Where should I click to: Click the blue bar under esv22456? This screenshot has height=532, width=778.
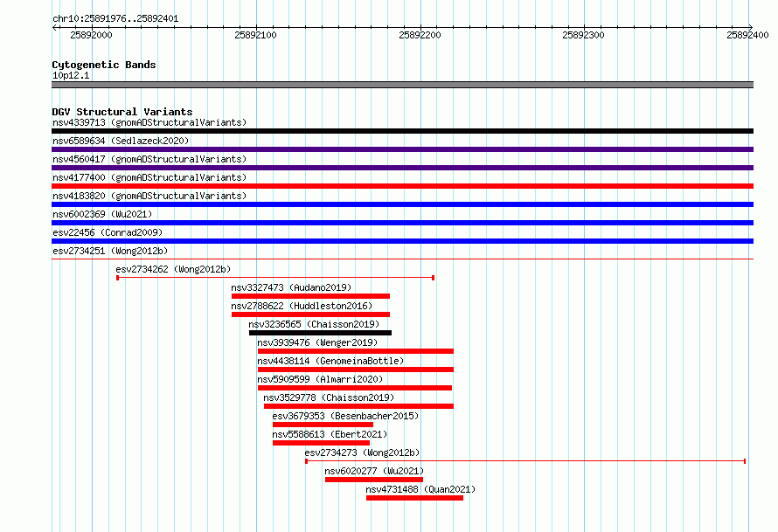click(x=402, y=241)
